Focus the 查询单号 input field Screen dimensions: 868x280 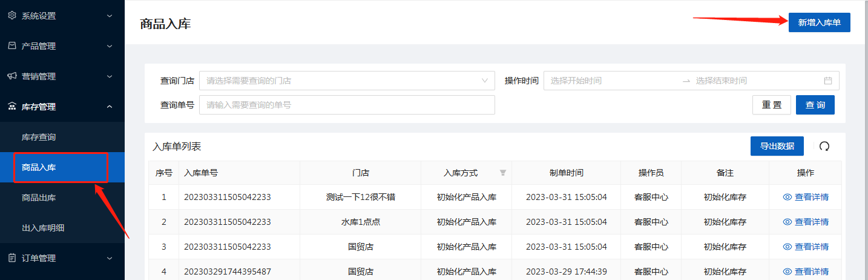tap(347, 105)
